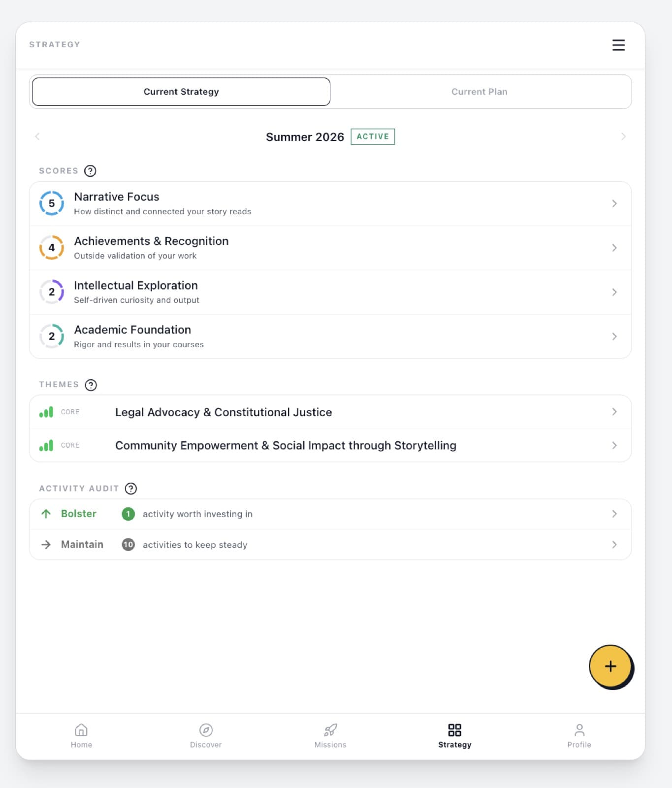
Task: Open the Legal Advocacy & Constitutional Justice theme
Action: point(330,412)
